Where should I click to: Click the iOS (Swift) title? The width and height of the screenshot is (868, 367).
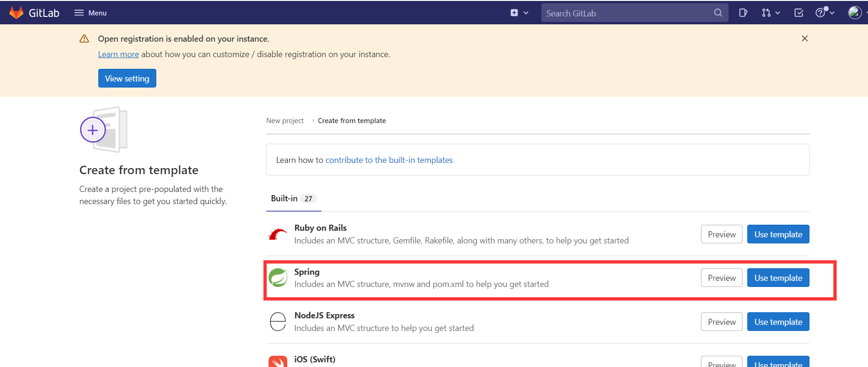click(315, 360)
